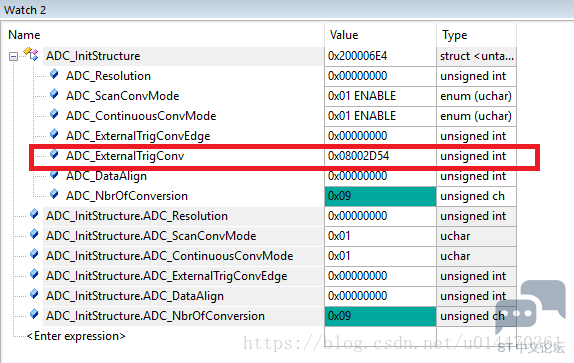Viewport: 574px width, 363px height.
Task: Select the ADC_DataAlign member row
Action: [x=106, y=176]
